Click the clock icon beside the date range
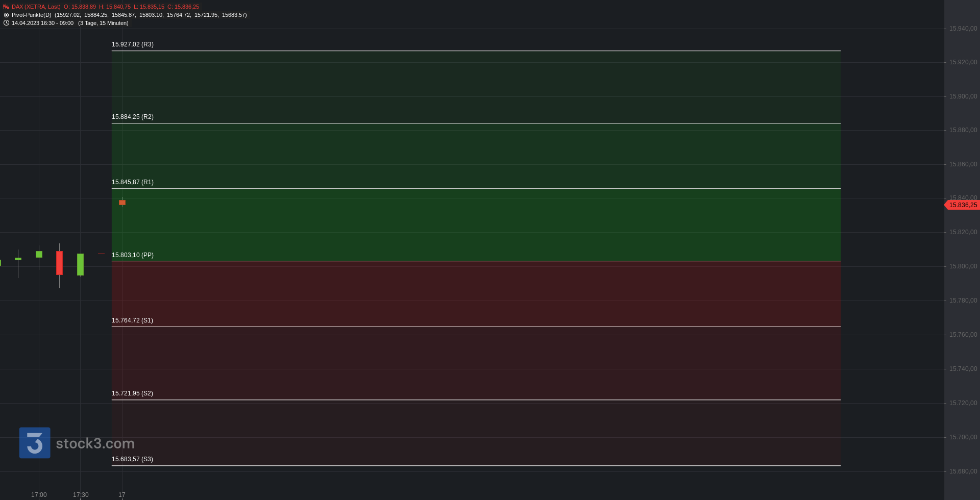Viewport: 980px width, 500px height. [x=6, y=23]
